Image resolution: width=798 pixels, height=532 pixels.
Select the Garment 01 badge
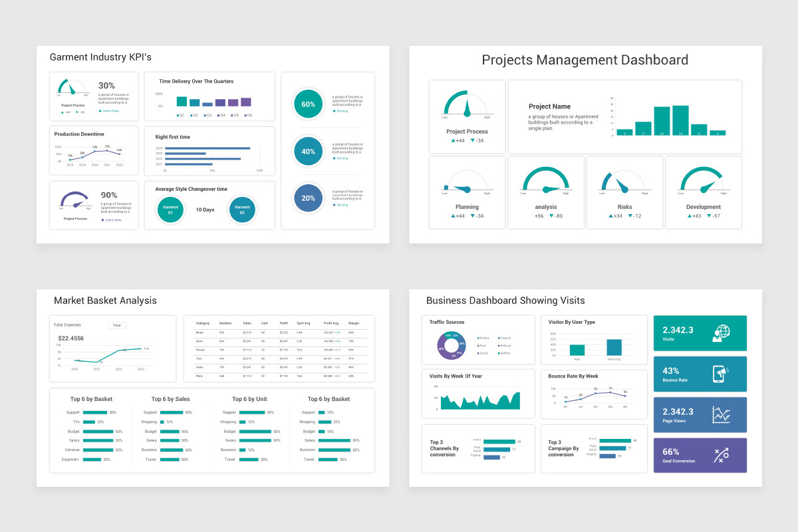coord(170,210)
